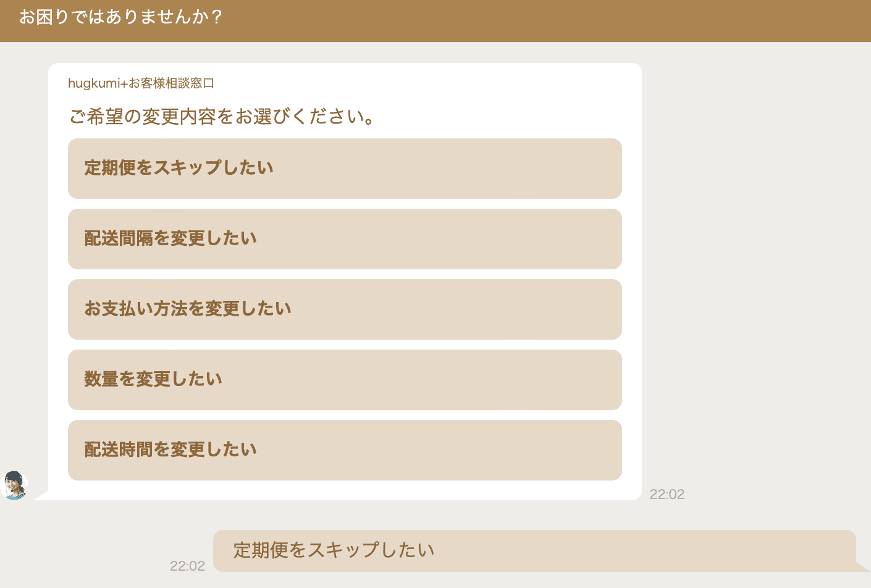Choose 配送間隔を変更したい option
This screenshot has width=871, height=588.
[345, 239]
